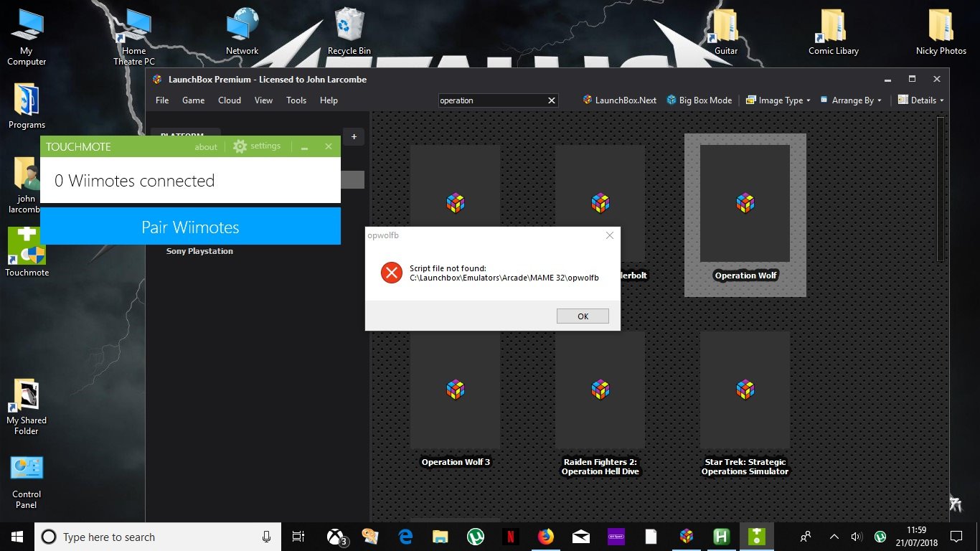Open Paint icon in the taskbar
Viewport: 980px width, 551px height.
click(x=370, y=537)
